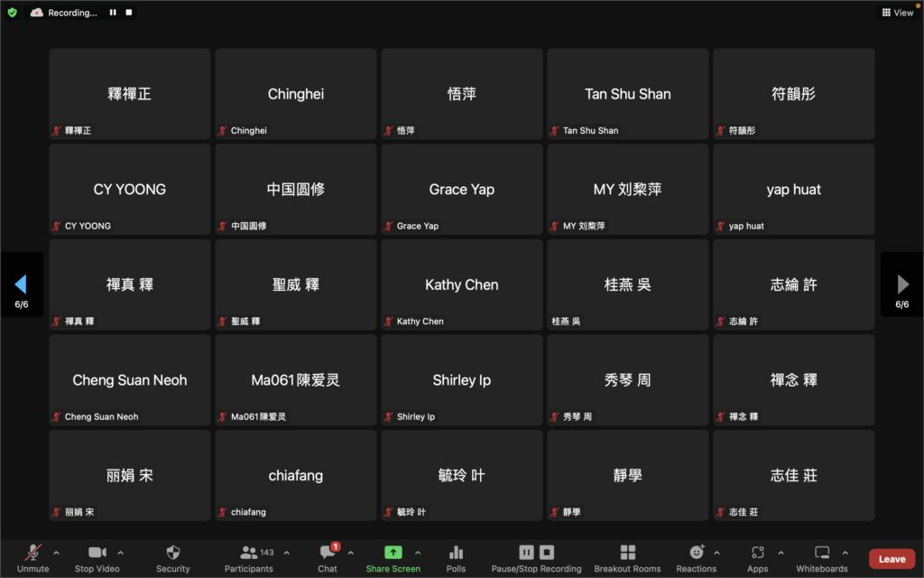Go to previous gallery page with left arrow
The image size is (924, 578).
[21, 284]
